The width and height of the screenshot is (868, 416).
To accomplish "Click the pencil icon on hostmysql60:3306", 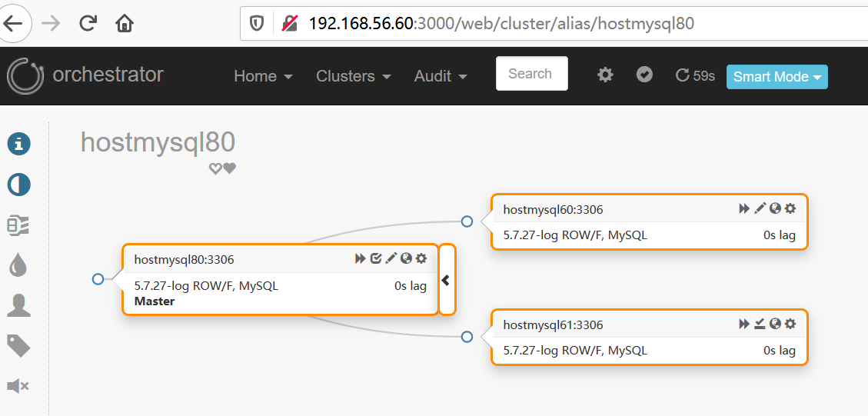I will click(760, 208).
